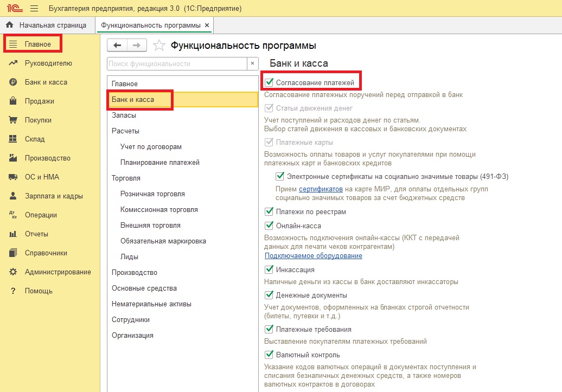Toggle the Валютный контроль checkbox

pos(269,355)
